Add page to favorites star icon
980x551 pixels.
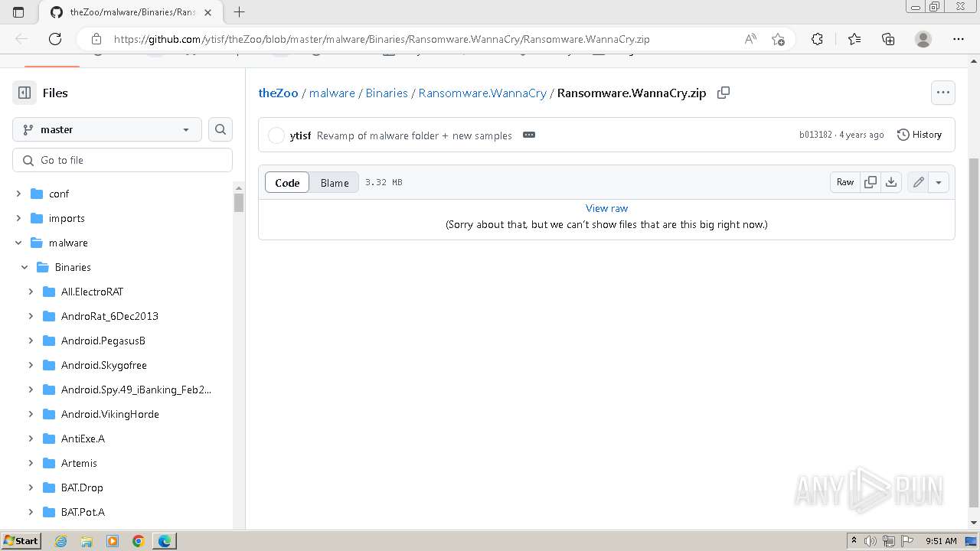click(778, 39)
